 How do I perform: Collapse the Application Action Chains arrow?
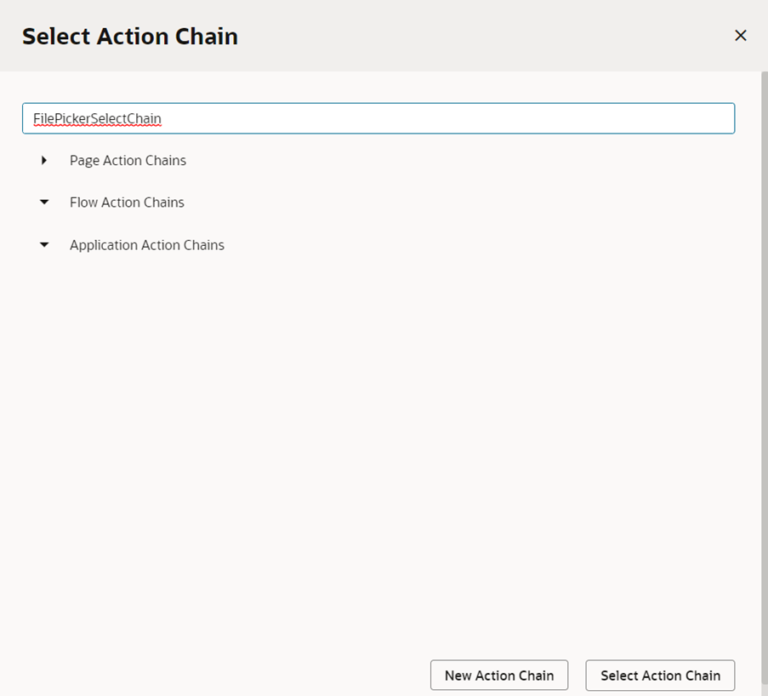click(x=44, y=245)
